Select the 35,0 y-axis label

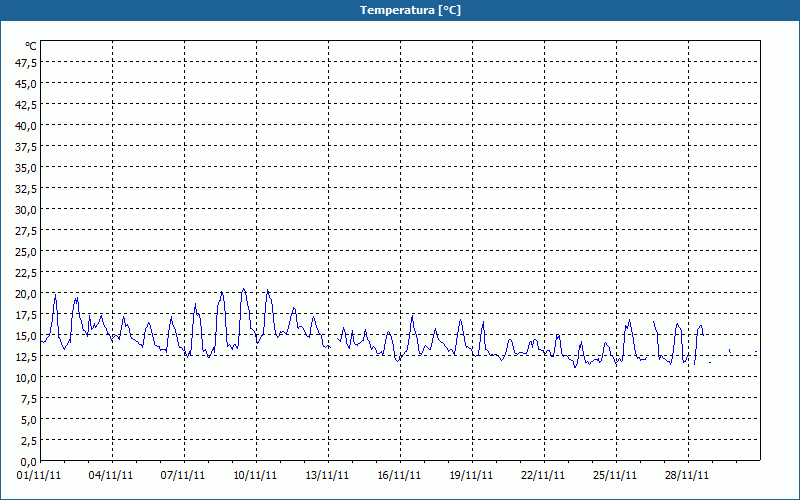(x=27, y=167)
